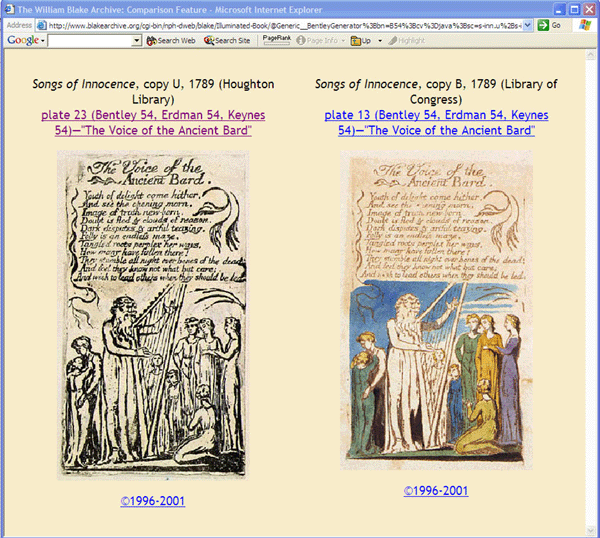Click the Address label

[x=19, y=25]
